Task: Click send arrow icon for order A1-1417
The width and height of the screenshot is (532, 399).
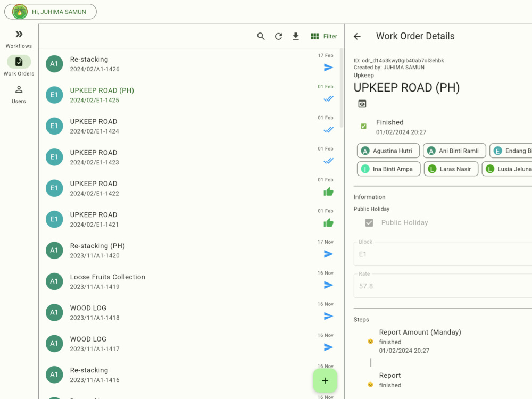Action: [328, 347]
